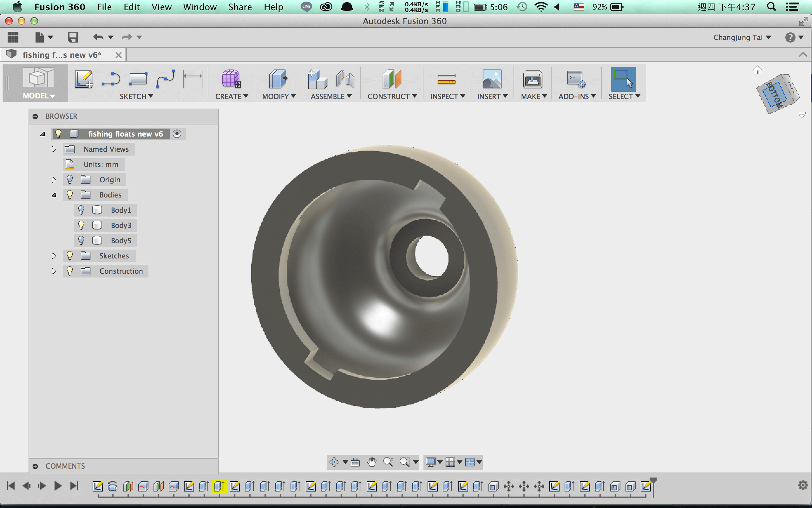Image resolution: width=812 pixels, height=508 pixels.
Task: Click the ViewCube home icon
Action: [757, 70]
